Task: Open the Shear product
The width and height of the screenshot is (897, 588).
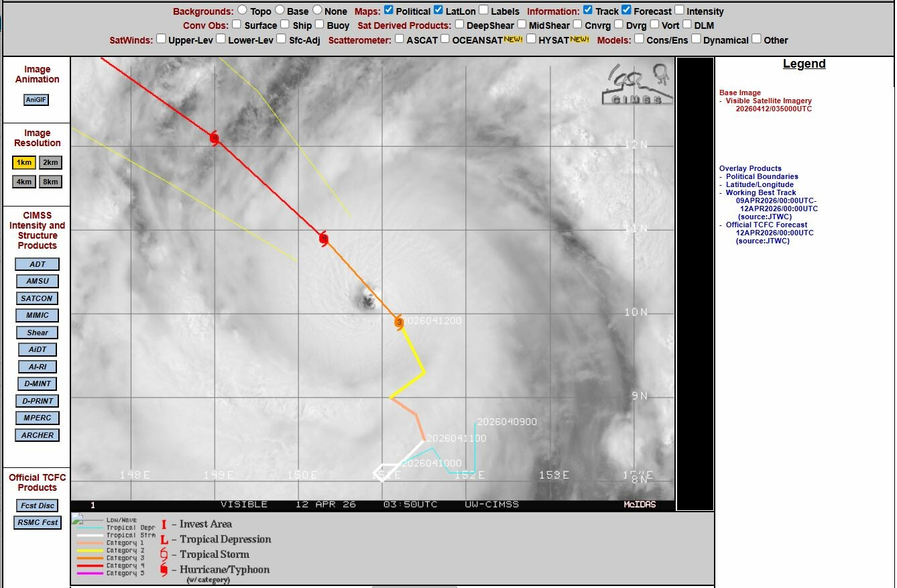Action: [38, 333]
